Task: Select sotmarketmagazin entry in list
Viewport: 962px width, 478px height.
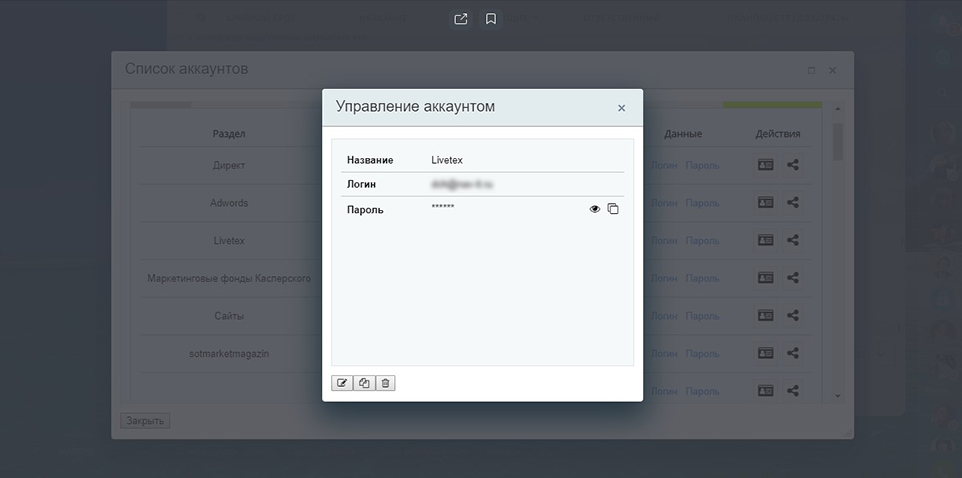Action: click(x=229, y=353)
